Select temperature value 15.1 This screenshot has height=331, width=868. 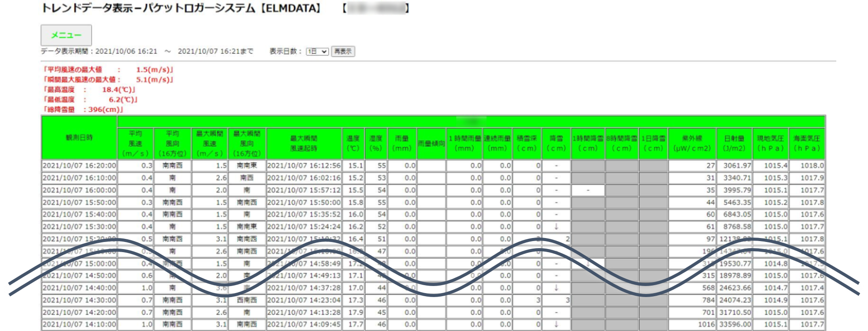point(353,166)
